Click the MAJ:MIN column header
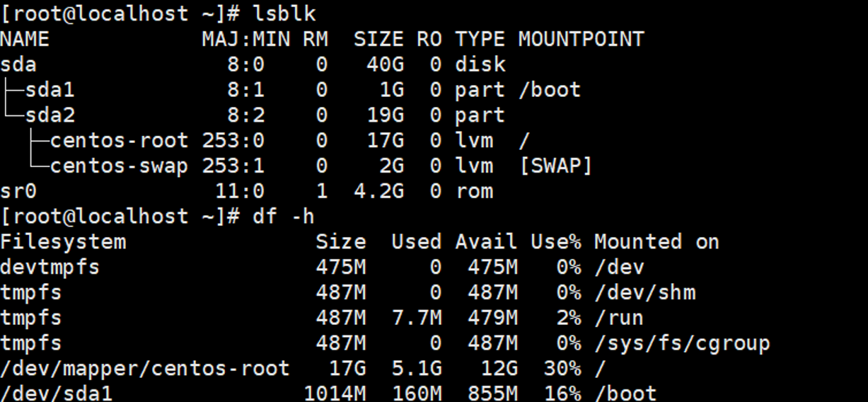 pyautogui.click(x=245, y=39)
